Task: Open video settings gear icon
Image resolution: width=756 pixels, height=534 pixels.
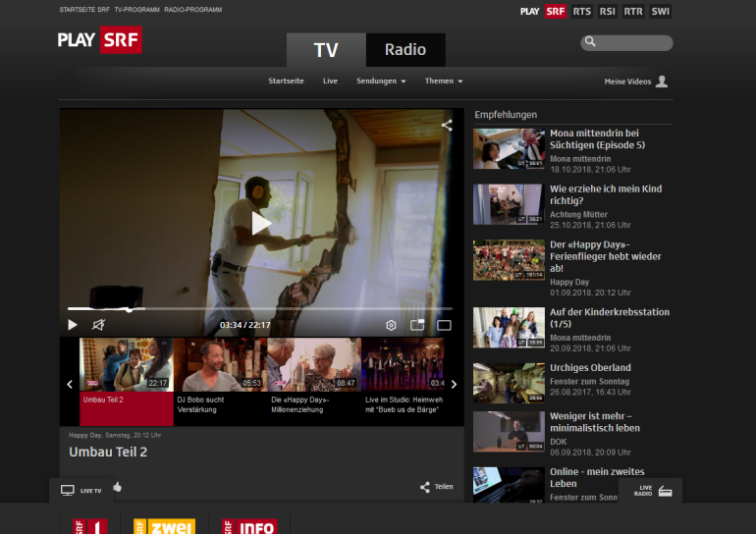Action: click(x=391, y=325)
